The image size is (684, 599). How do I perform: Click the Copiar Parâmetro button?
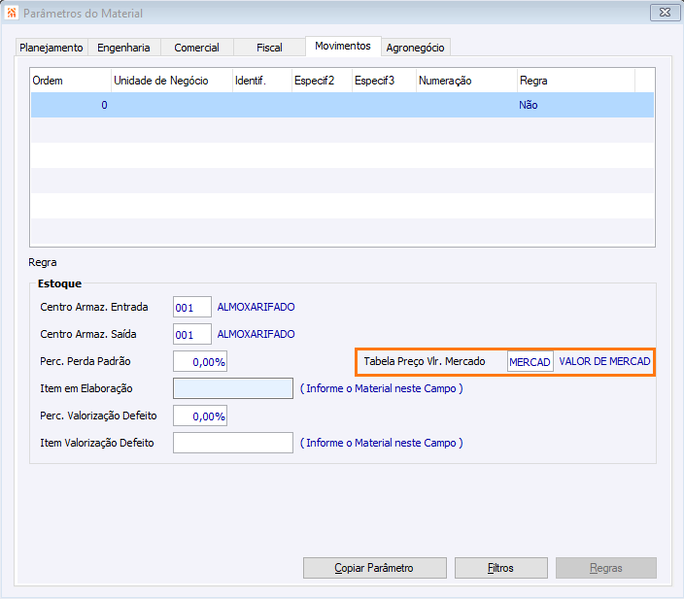[375, 568]
